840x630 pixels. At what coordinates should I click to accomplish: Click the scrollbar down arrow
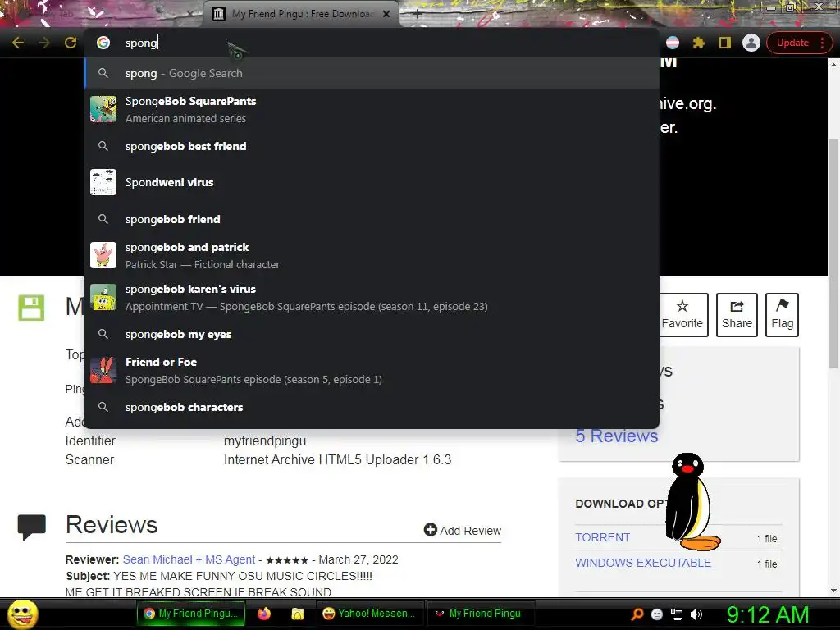(833, 590)
